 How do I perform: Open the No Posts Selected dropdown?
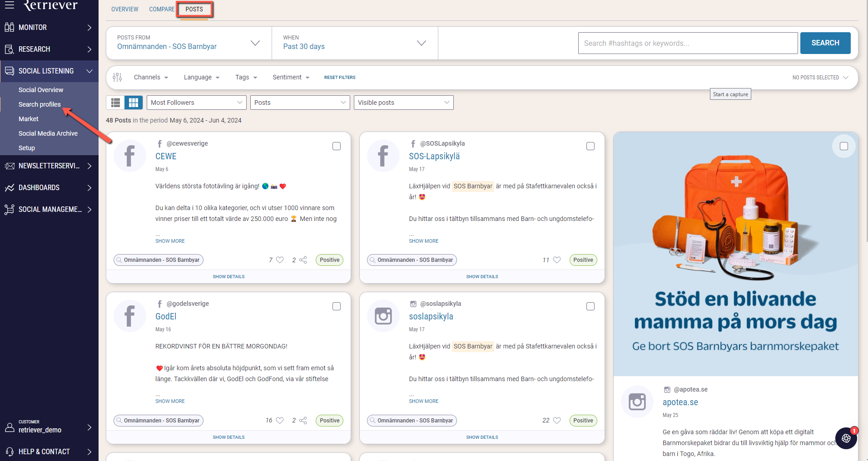pos(820,78)
